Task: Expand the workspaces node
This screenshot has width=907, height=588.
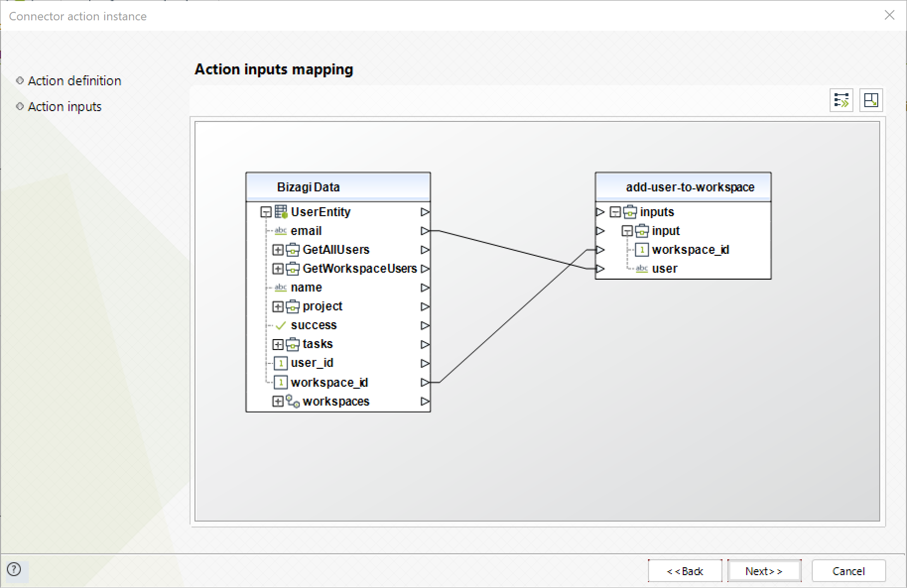Action: pos(278,401)
